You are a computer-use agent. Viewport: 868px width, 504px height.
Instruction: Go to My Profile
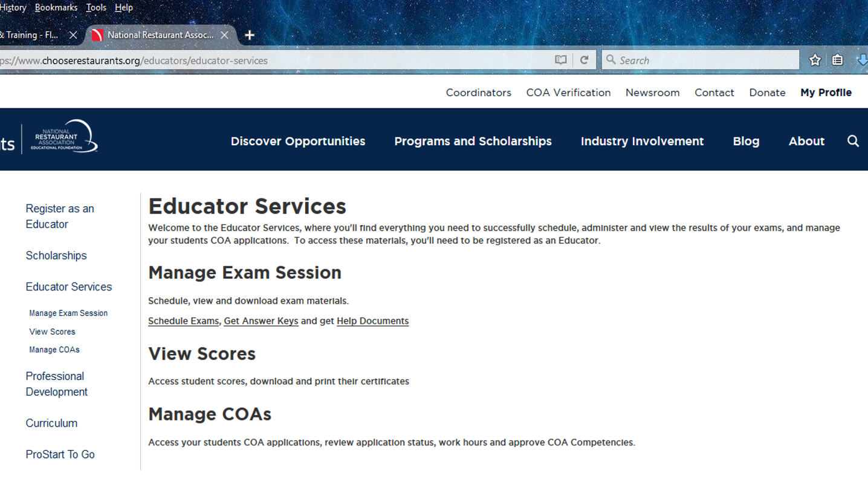click(826, 93)
